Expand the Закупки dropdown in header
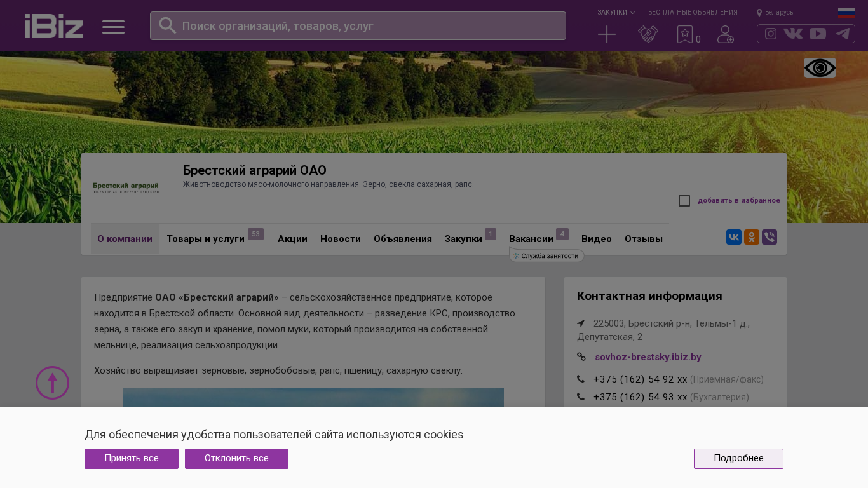This screenshot has width=868, height=488. [616, 12]
